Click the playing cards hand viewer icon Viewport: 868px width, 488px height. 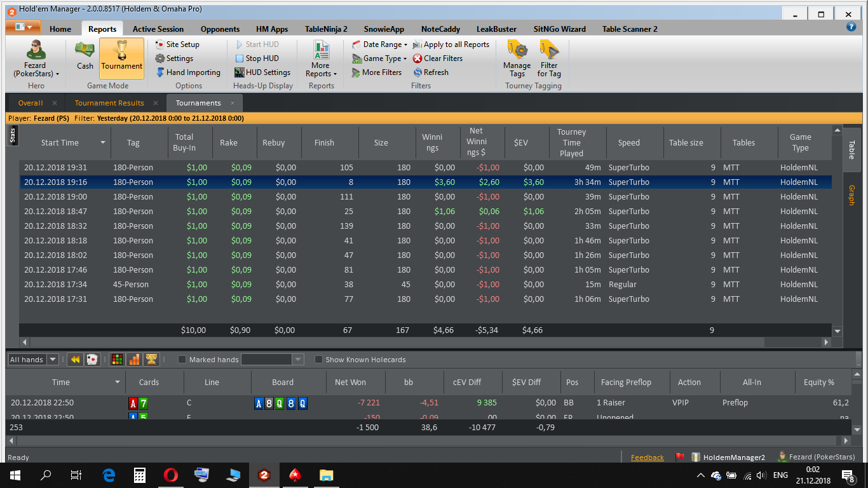[x=92, y=360]
